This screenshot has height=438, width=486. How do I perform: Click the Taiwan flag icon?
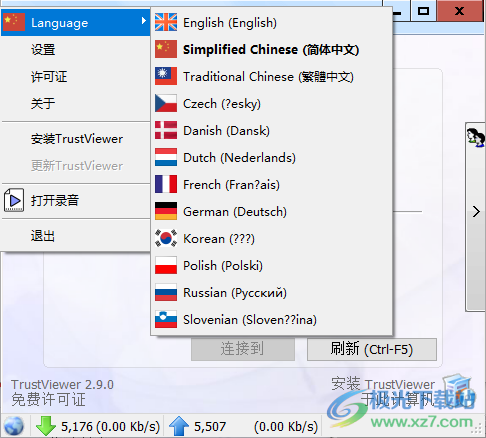166,77
